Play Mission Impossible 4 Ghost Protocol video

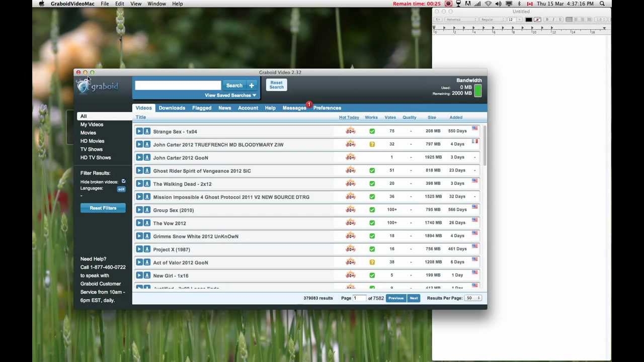(139, 197)
